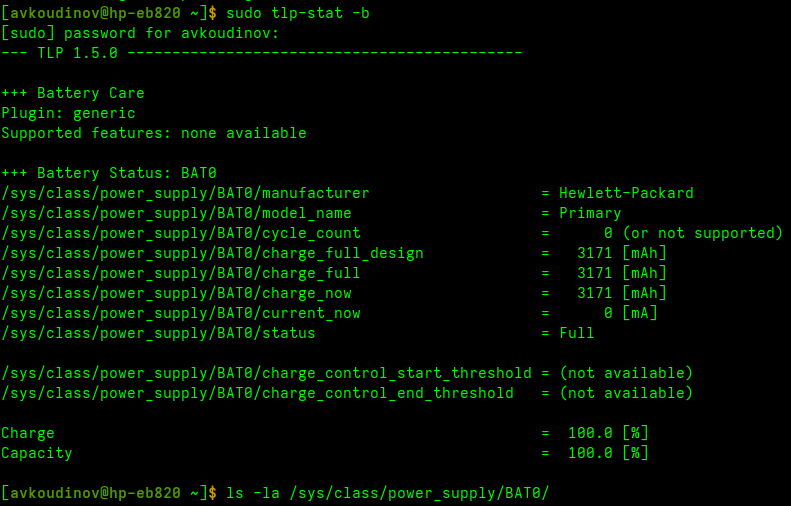Click 'Supported features: none available' text

pos(154,133)
